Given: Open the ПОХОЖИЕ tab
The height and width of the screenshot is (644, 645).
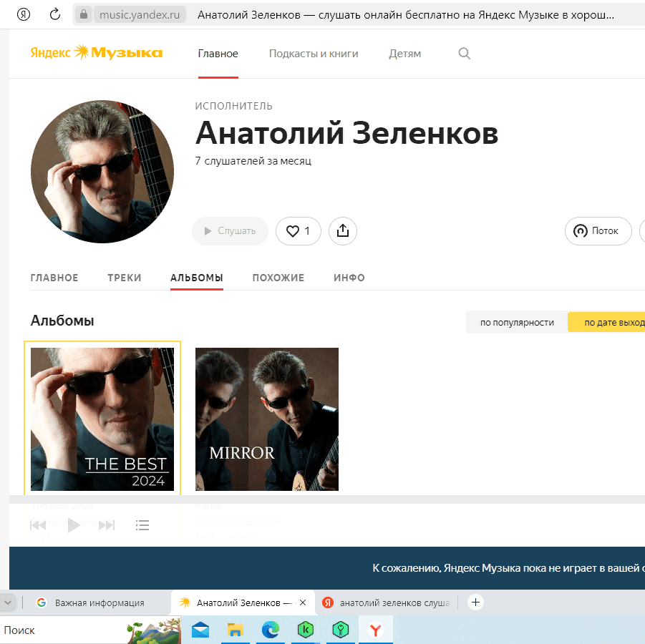Looking at the screenshot, I should pyautogui.click(x=278, y=278).
